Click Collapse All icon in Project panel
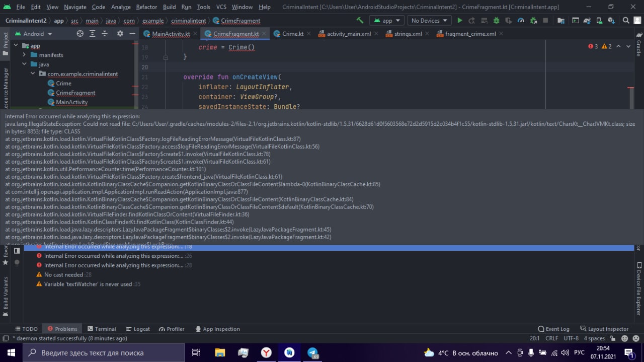 pos(105,34)
